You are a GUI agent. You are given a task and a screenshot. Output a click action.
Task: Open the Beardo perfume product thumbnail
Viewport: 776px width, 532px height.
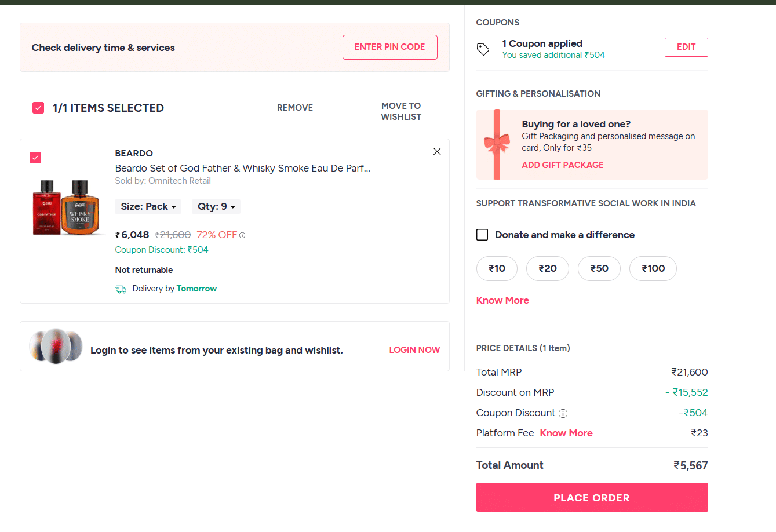click(66, 207)
